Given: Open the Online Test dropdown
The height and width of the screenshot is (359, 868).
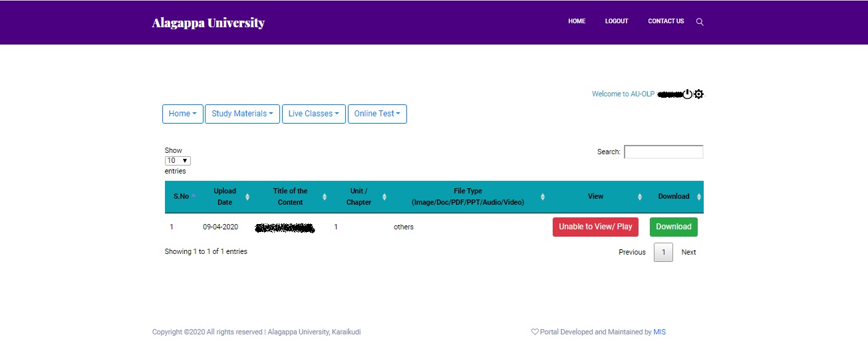Looking at the screenshot, I should [377, 114].
